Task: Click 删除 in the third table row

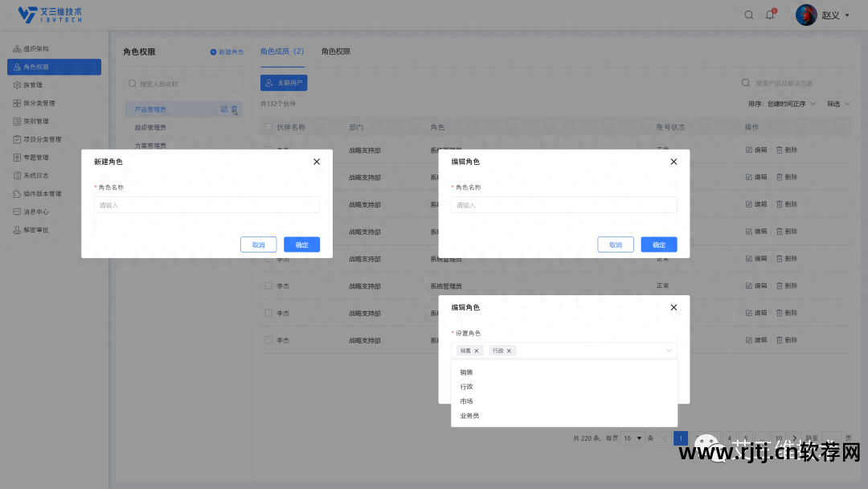Action: pos(787,204)
